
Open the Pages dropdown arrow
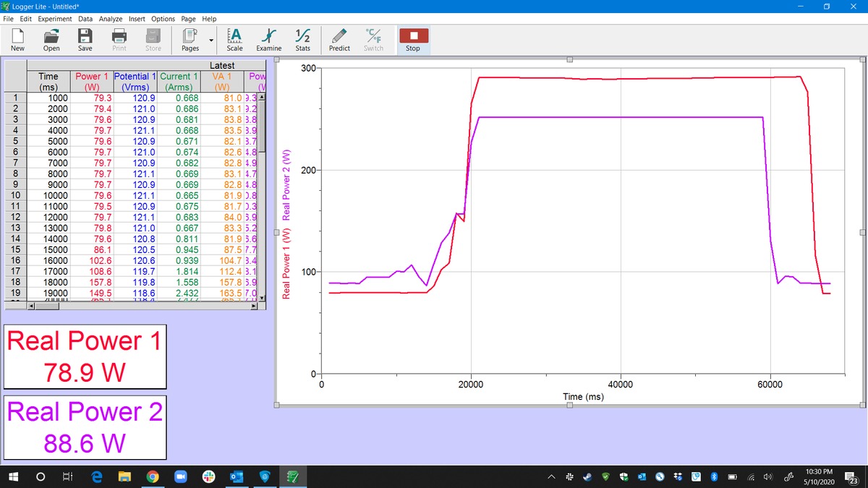pos(210,40)
